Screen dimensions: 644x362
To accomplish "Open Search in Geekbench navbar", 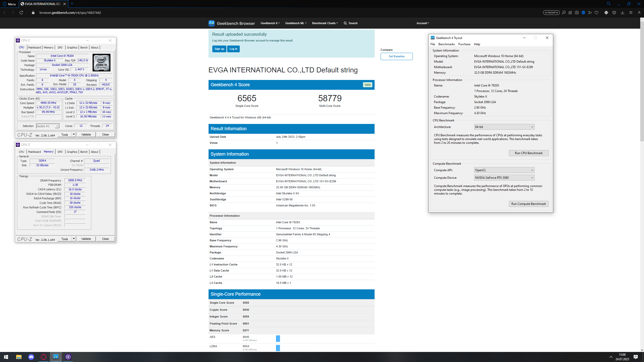I will [351, 23].
